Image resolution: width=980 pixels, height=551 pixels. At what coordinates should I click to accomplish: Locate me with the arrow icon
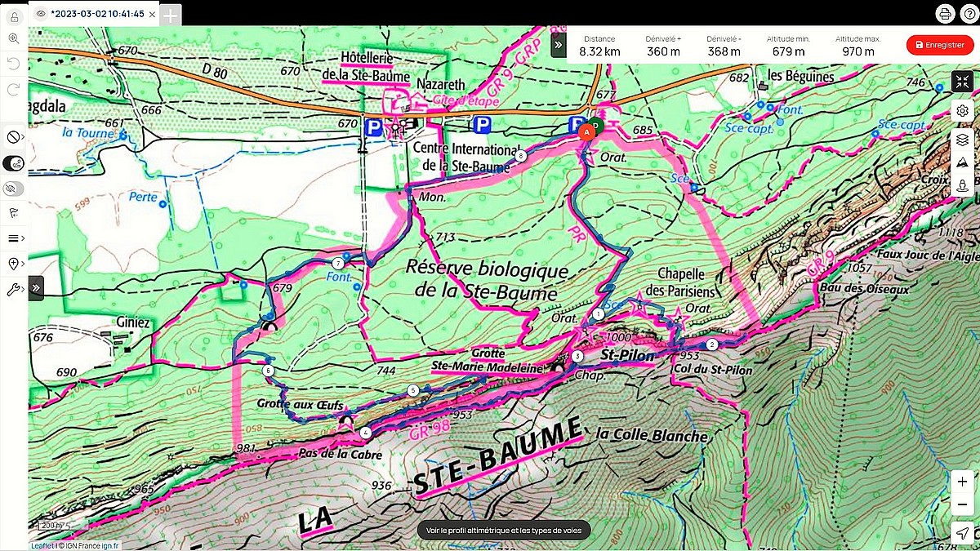click(963, 533)
